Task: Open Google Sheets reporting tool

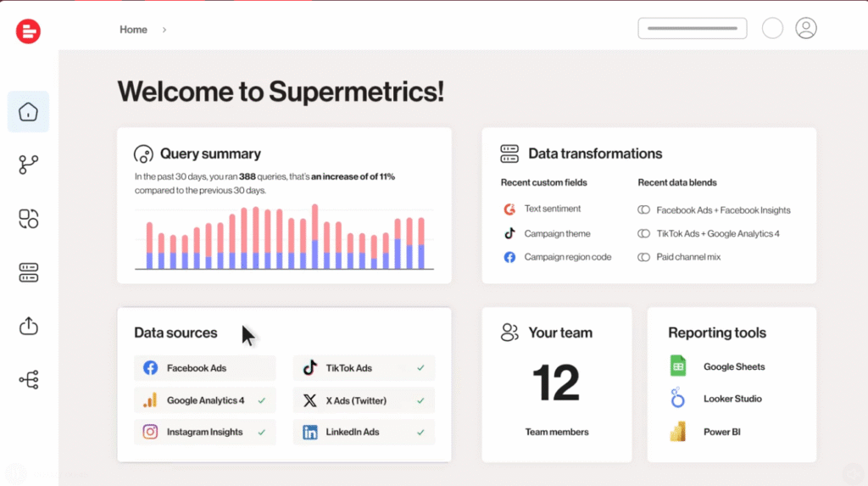Action: pos(734,367)
